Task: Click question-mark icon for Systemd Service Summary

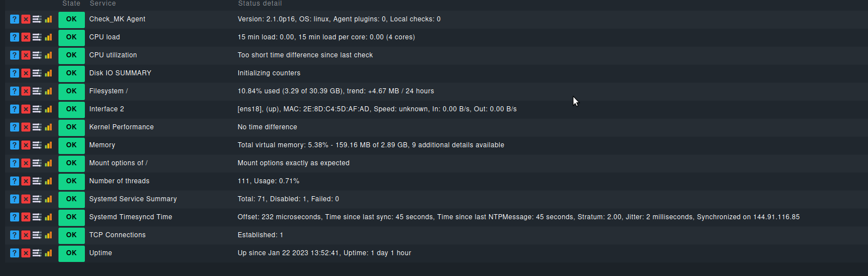Action: (x=15, y=199)
